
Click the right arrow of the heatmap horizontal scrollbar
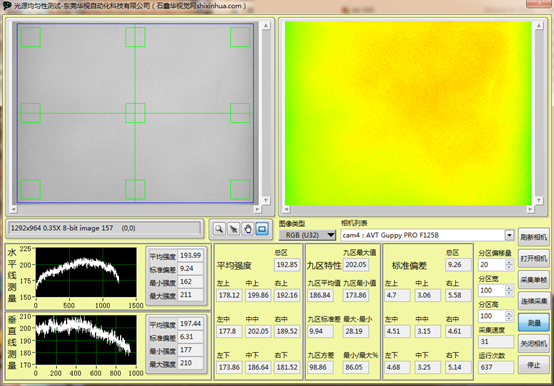(530, 210)
